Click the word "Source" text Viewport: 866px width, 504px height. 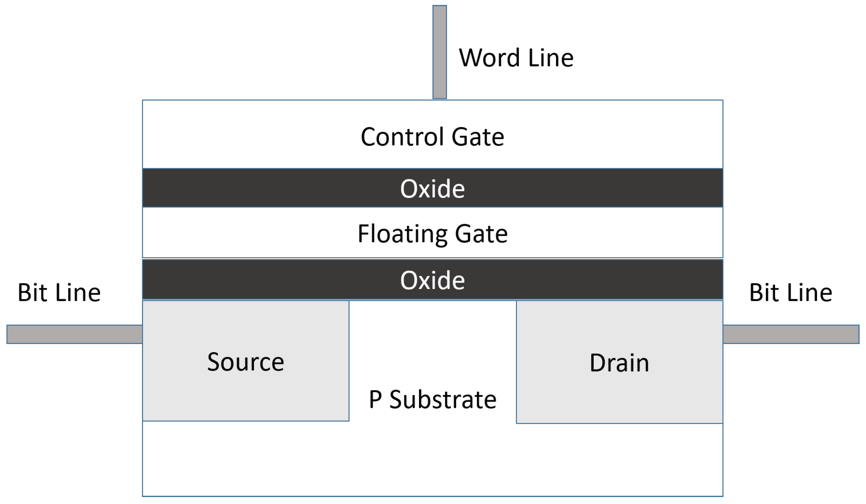246,362
